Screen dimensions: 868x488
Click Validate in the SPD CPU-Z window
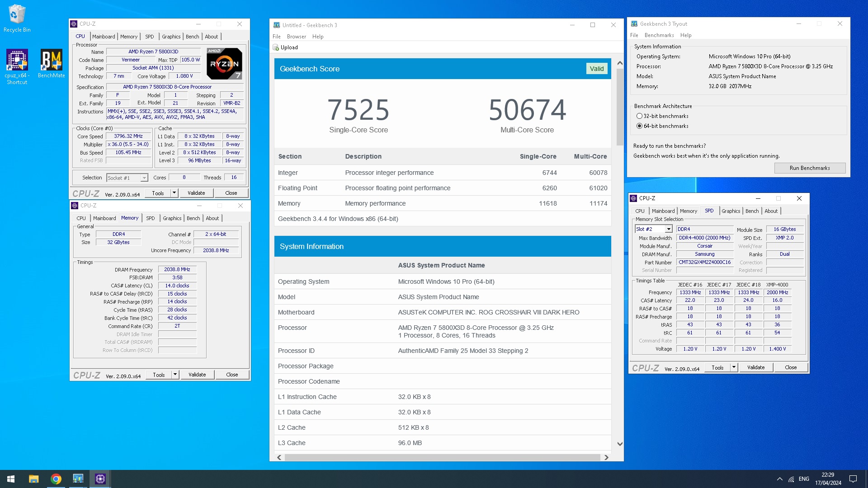(x=756, y=367)
